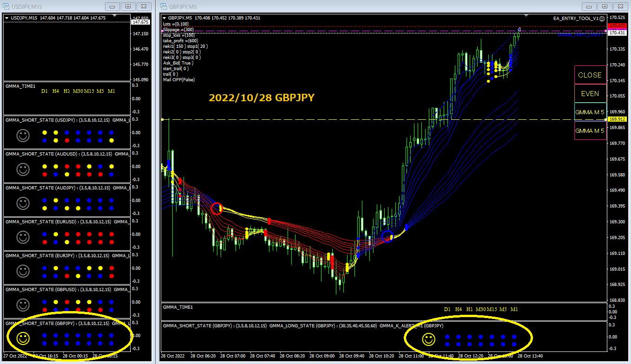The width and height of the screenshot is (631, 364).
Task: Click D1 label in USDJPY window's GMMA_TIME1
Action: pos(45,91)
